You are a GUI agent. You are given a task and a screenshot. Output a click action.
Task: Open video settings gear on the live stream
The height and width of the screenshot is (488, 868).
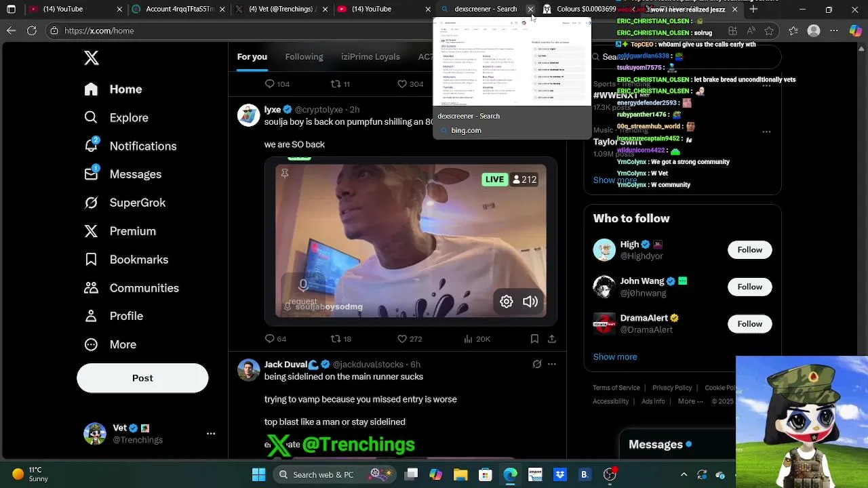pos(507,302)
